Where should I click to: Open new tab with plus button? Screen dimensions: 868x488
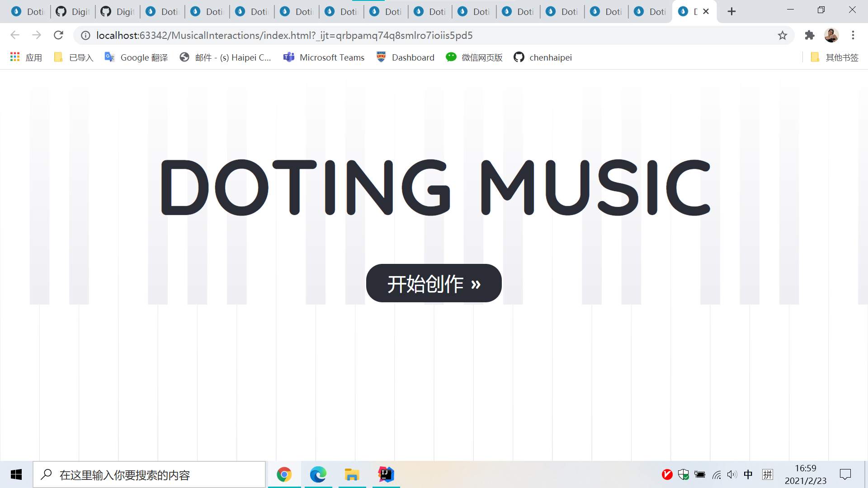tap(731, 12)
